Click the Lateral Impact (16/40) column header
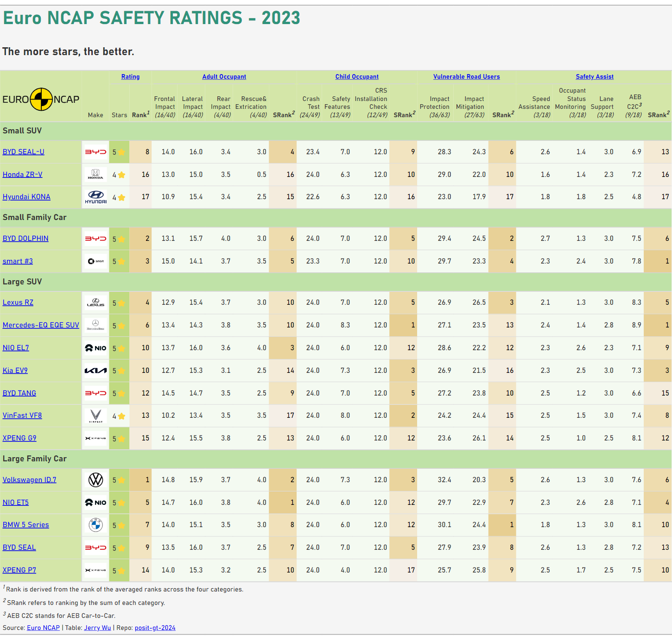The image size is (672, 642). (x=193, y=107)
